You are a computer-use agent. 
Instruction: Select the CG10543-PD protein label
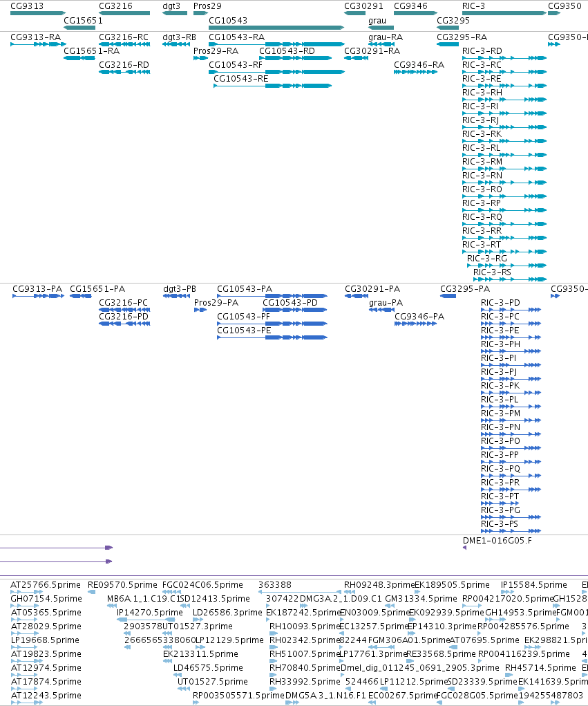290,303
